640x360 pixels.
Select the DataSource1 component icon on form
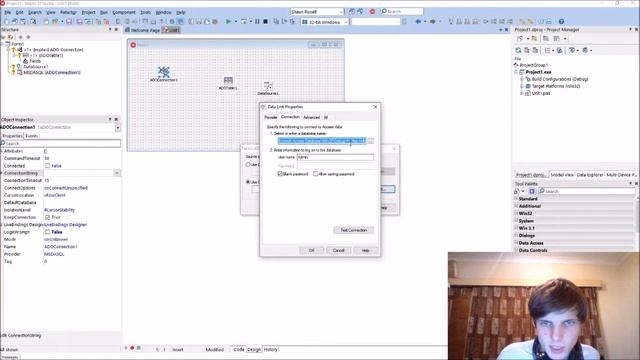click(268, 86)
